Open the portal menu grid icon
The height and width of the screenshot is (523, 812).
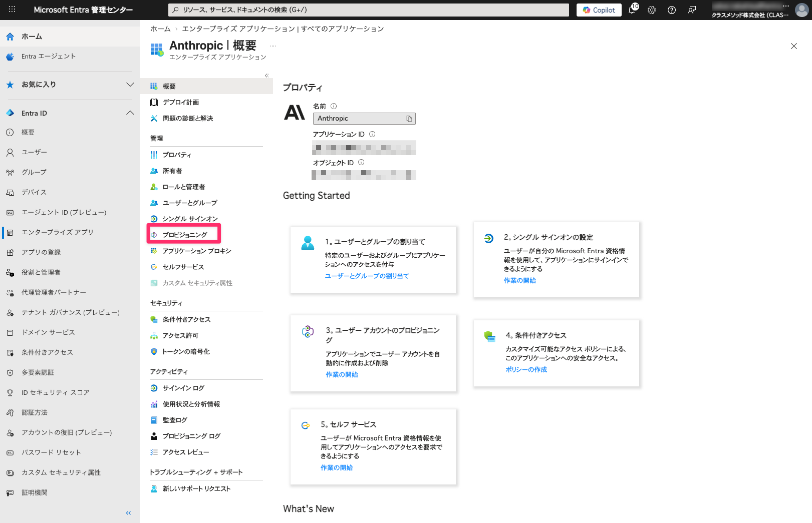click(12, 10)
